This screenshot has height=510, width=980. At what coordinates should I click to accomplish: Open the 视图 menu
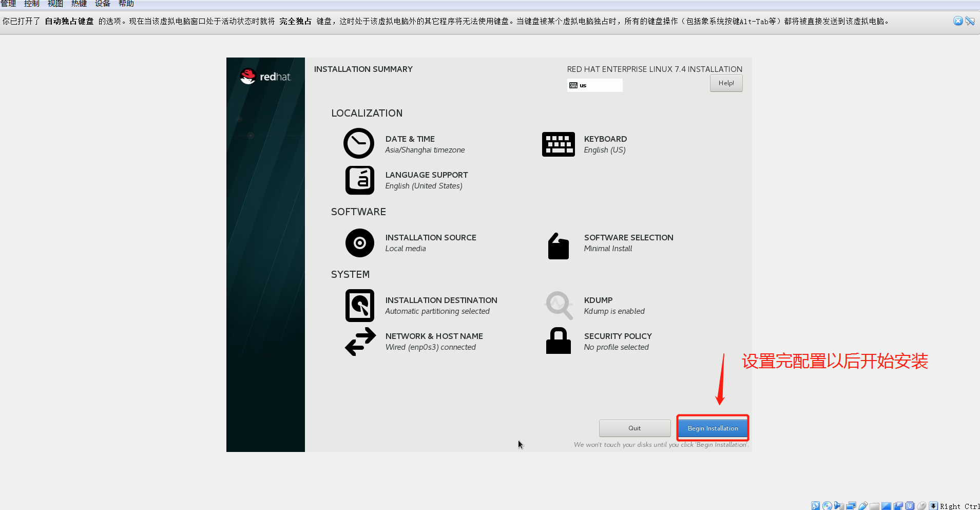click(x=55, y=4)
